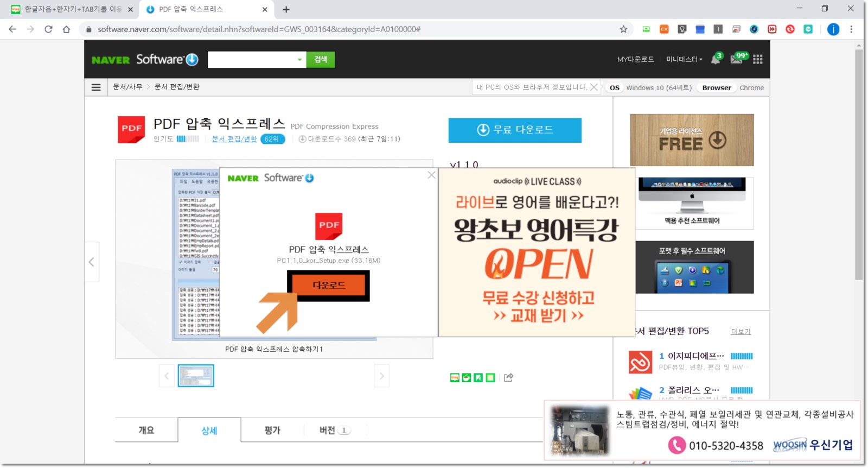Viewport: 868px width, 468px height.
Task: Open the blue Chrome profile avatar
Action: (833, 29)
